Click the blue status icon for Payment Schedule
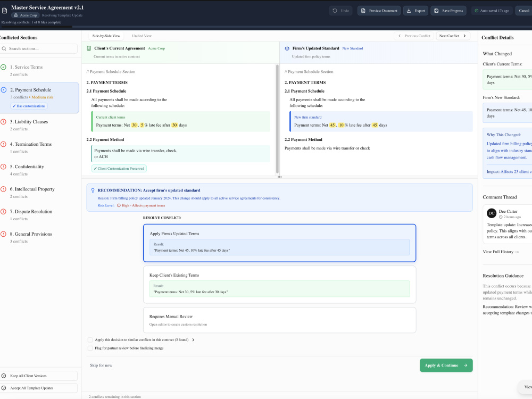Viewport: 532px width, 399px height. [4, 90]
